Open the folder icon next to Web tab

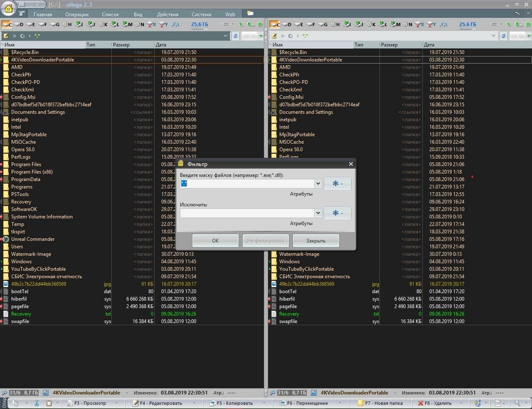250,14
